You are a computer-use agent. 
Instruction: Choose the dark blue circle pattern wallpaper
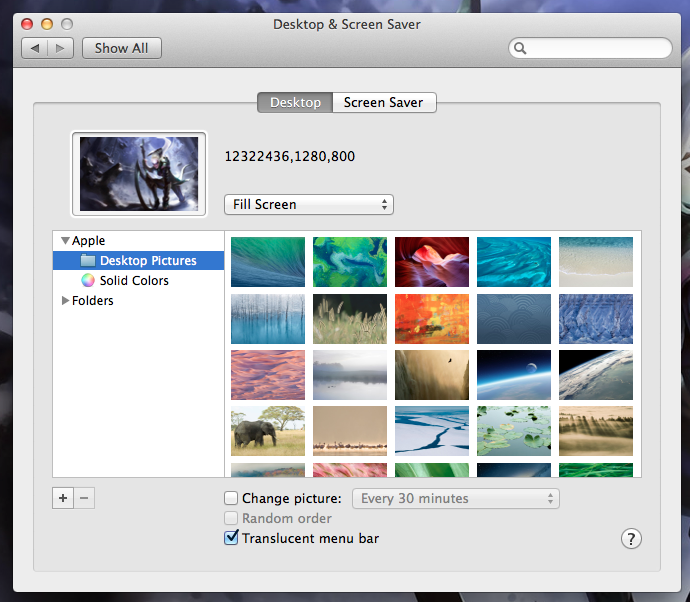514,319
